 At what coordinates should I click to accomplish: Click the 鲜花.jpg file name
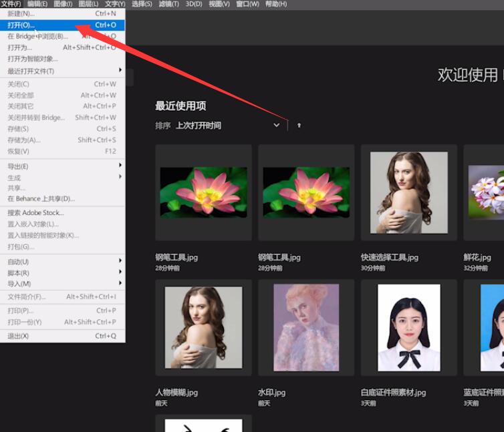(x=477, y=257)
